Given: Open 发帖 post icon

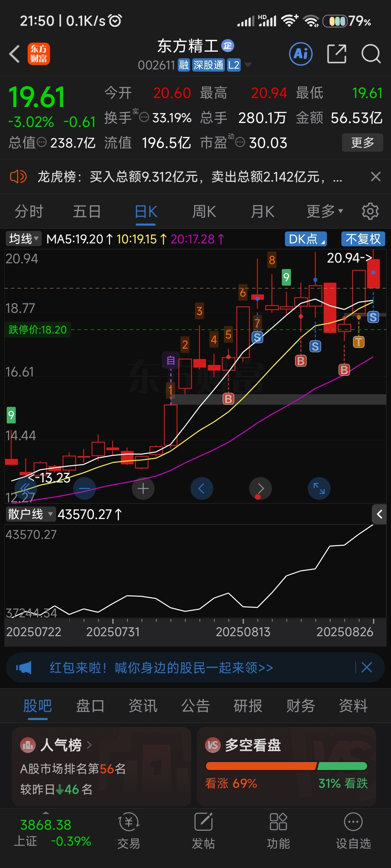Looking at the screenshot, I should 203,831.
